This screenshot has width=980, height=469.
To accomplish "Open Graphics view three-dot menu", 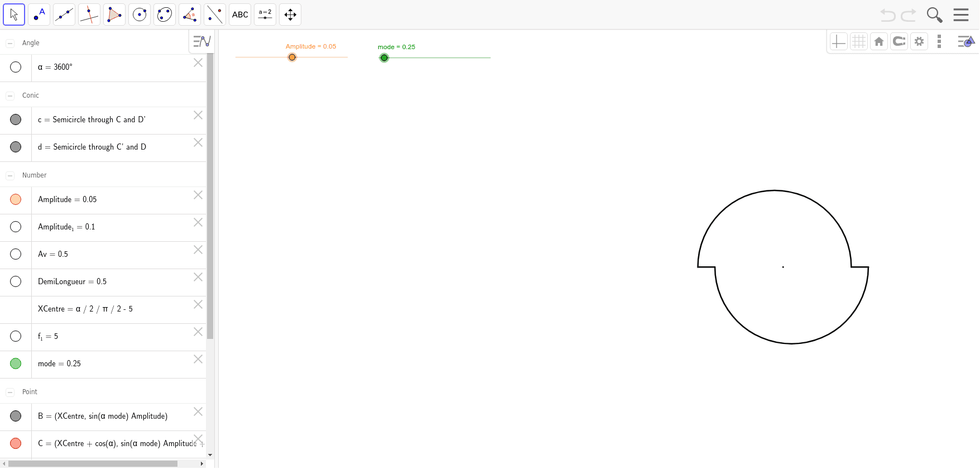I will pyautogui.click(x=939, y=41).
